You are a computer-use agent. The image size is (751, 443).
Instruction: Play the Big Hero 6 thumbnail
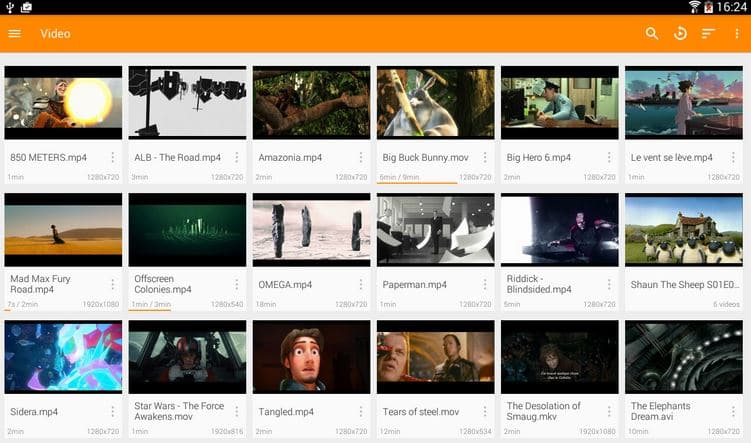(x=559, y=102)
